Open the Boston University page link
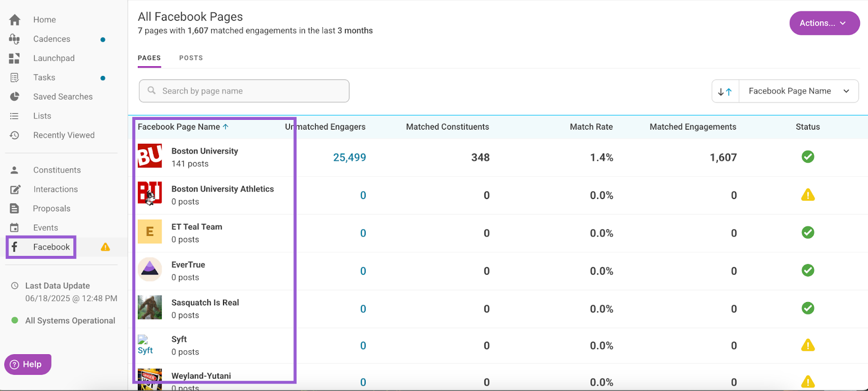Image resolution: width=868 pixels, height=391 pixels. 205,151
